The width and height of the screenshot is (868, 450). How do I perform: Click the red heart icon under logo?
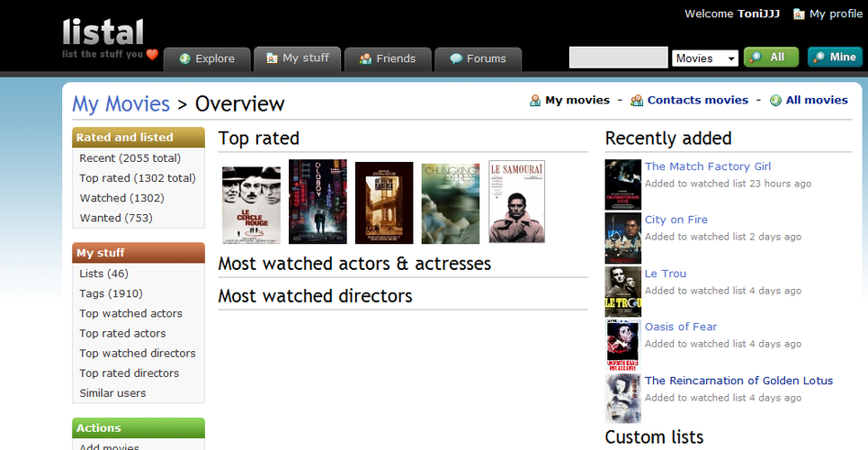click(152, 54)
